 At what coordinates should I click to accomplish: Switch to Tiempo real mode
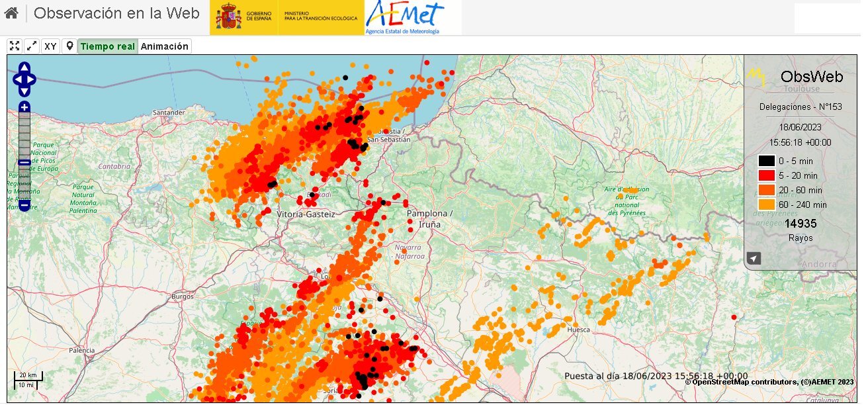pos(107,46)
